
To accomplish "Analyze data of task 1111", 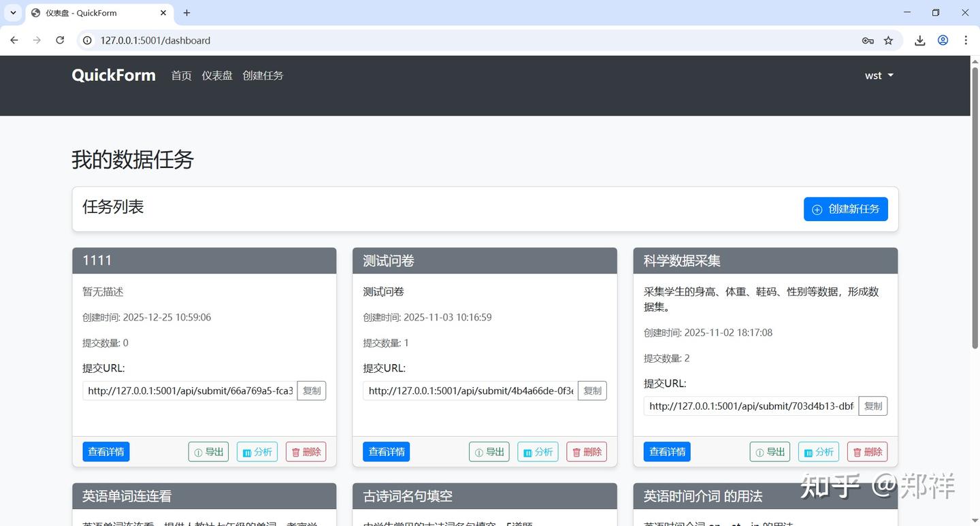I will pyautogui.click(x=257, y=452).
